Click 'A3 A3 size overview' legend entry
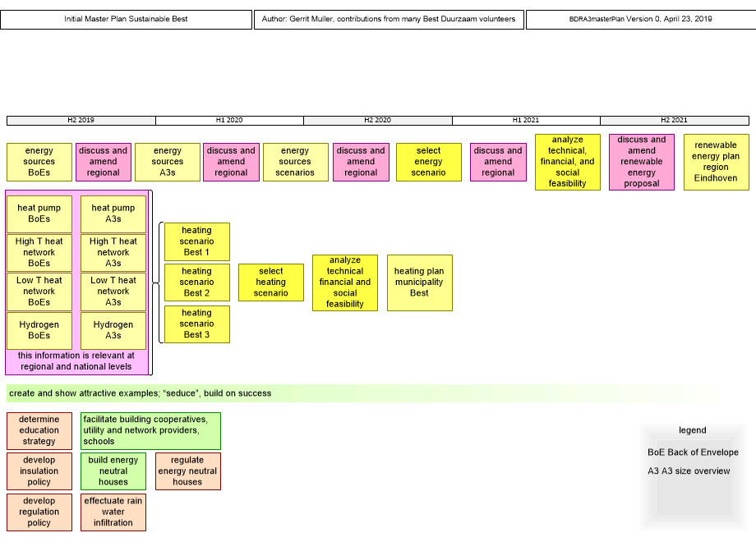Image resolution: width=756 pixels, height=542 pixels. coord(689,471)
